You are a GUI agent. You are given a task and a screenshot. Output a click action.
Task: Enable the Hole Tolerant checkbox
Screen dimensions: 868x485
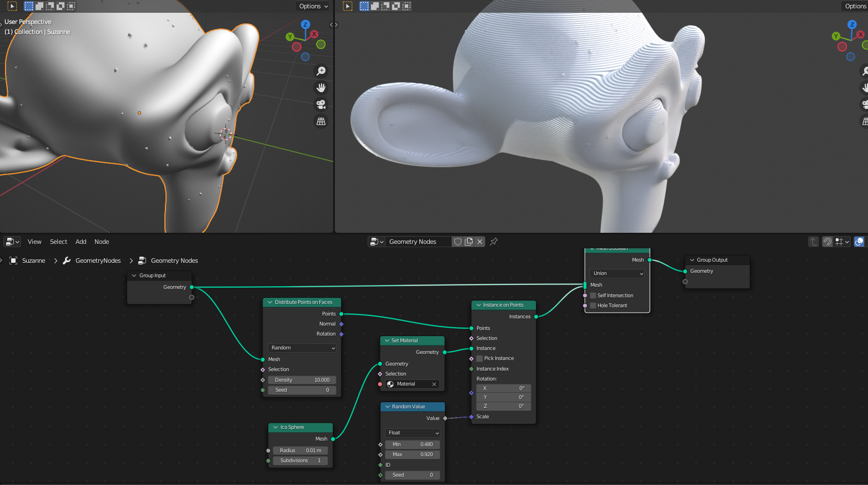tap(593, 306)
